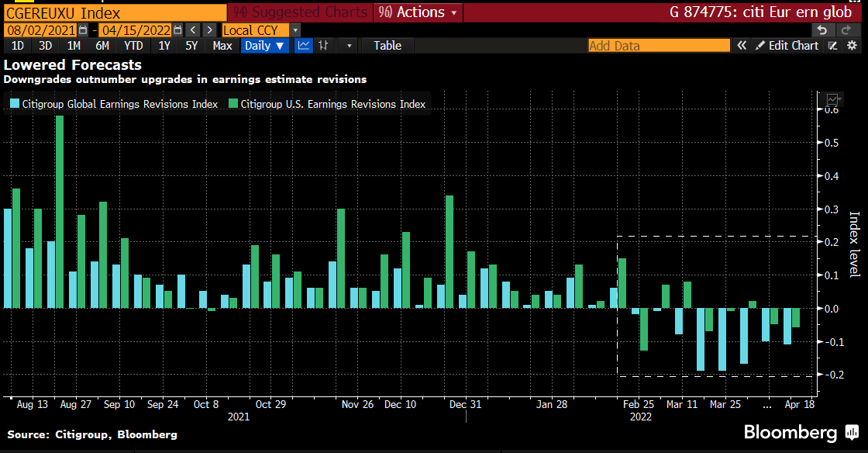
Task: Click the 04/15/2022 end date field
Action: pos(136,30)
